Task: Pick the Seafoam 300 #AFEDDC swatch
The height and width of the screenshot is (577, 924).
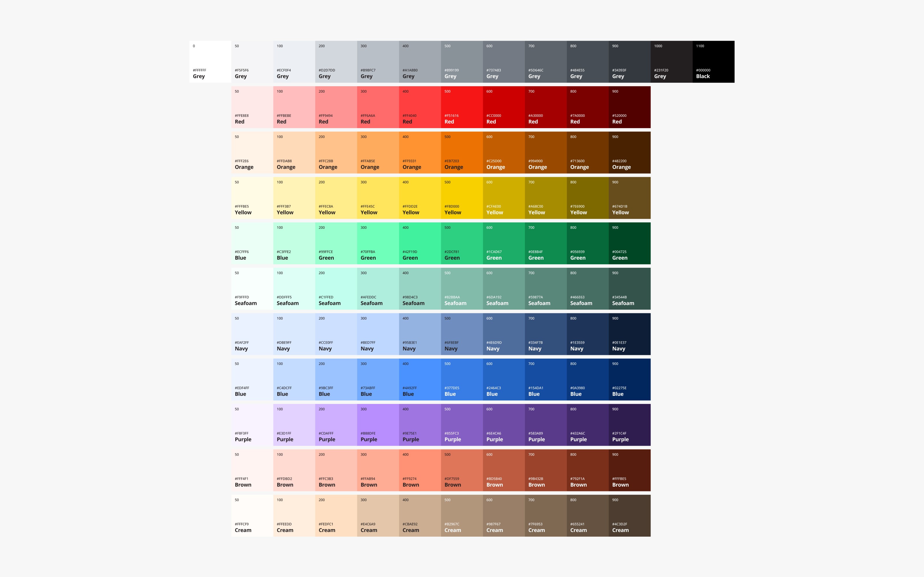Action: [378, 288]
